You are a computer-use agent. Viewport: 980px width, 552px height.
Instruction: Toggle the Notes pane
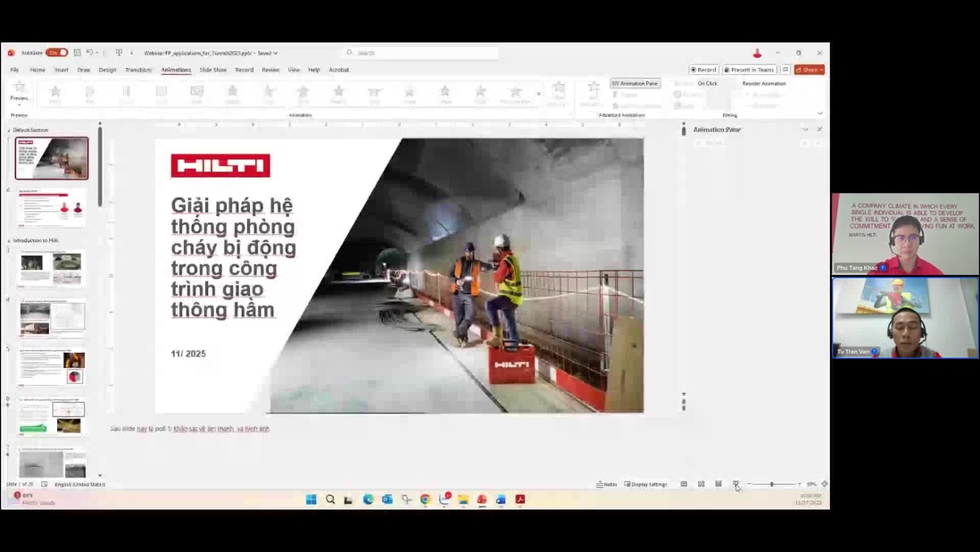[606, 484]
